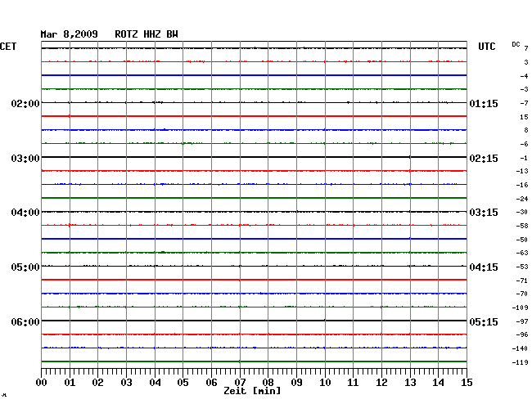
Task: Select the DC value "-50"
Action: (x=522, y=240)
